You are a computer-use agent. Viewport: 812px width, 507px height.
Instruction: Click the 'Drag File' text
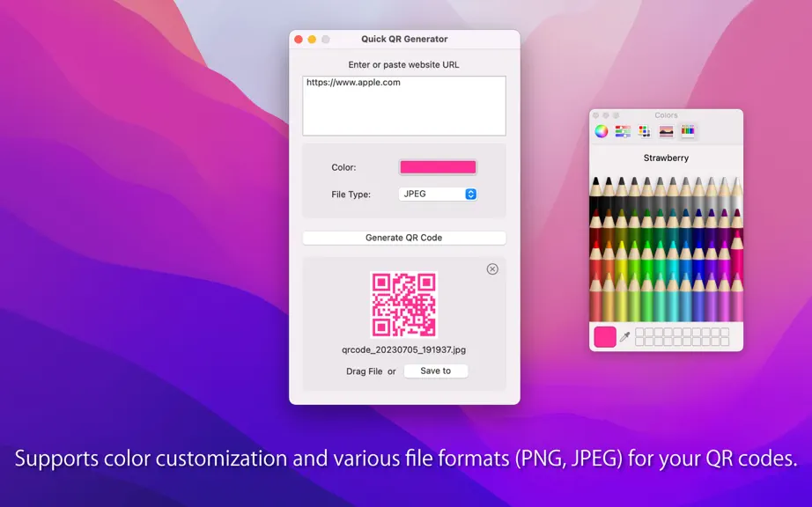pyautogui.click(x=364, y=371)
